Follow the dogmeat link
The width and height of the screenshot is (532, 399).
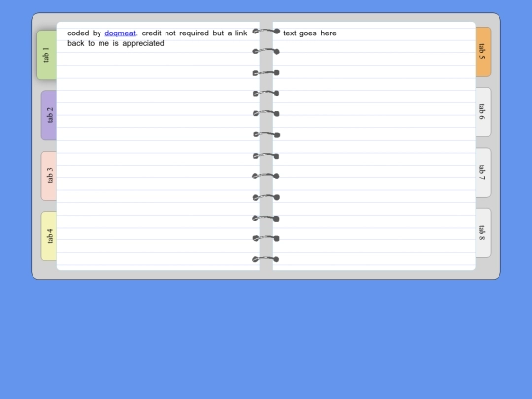[120, 33]
